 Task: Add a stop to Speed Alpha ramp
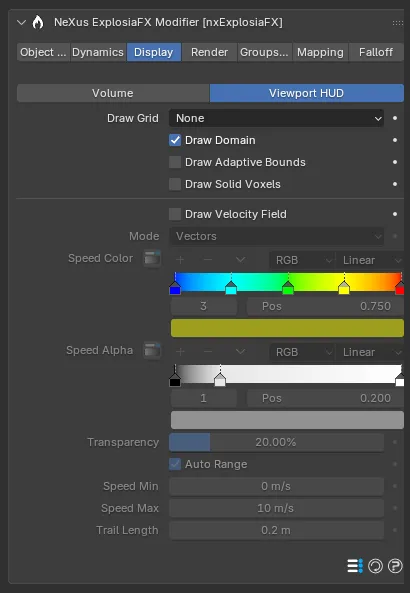180,352
